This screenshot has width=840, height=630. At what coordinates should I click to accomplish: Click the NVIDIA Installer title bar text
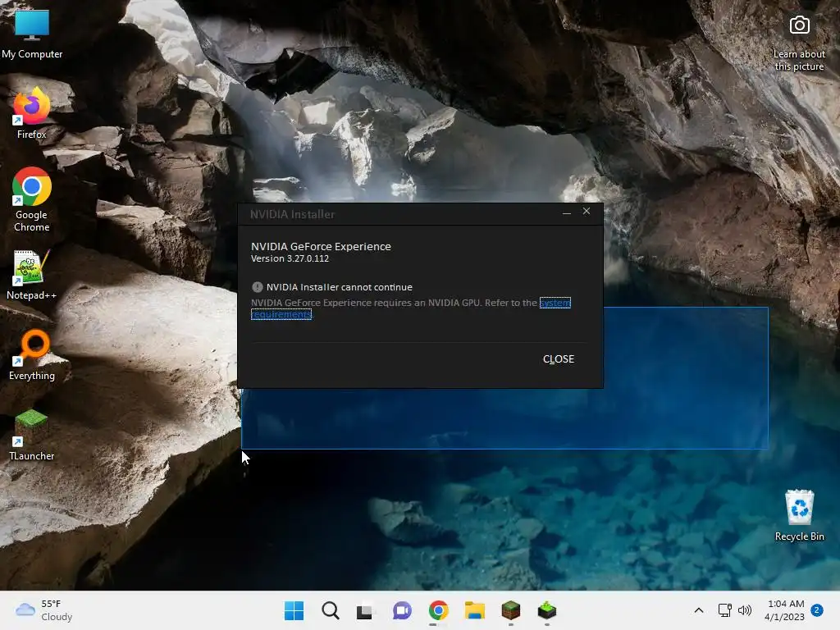292,214
